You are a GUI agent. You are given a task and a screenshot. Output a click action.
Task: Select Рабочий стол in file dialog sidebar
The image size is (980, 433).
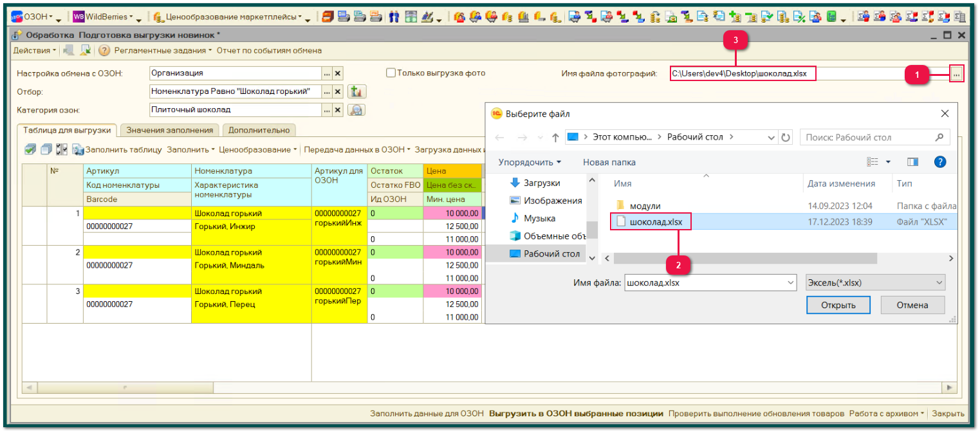click(544, 253)
